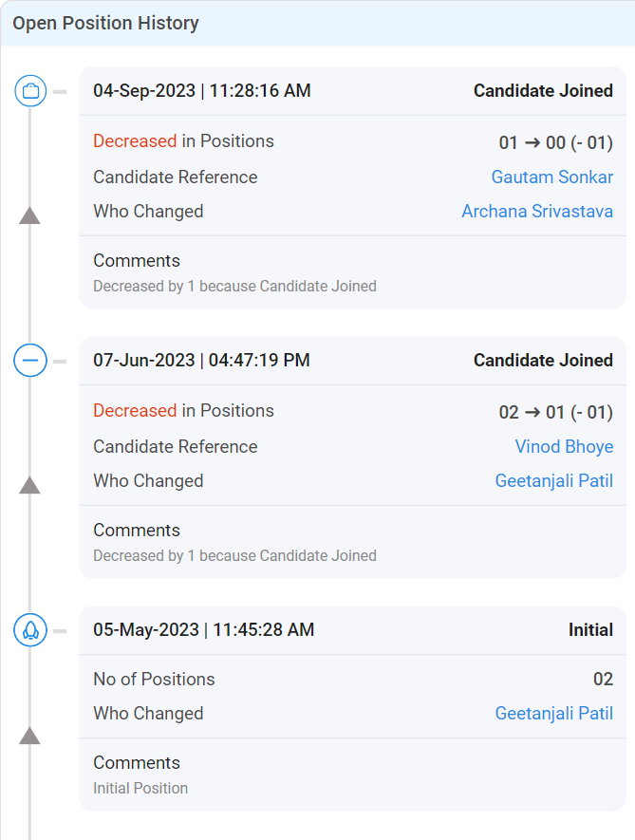Click the triangle marker below the briefcase icon
The width and height of the screenshot is (635, 840).
coord(30,215)
